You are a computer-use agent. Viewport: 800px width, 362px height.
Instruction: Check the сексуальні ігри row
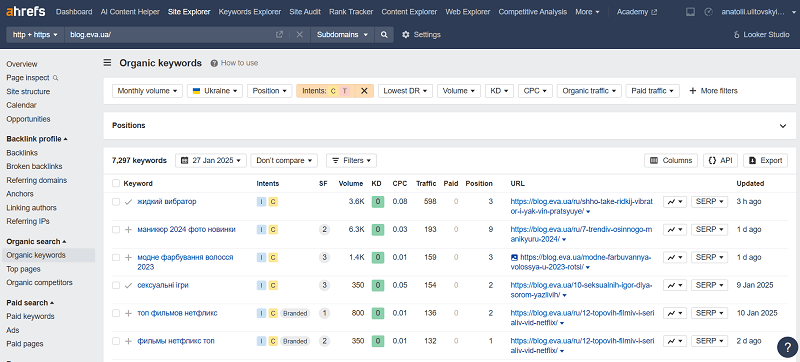pyautogui.click(x=116, y=286)
